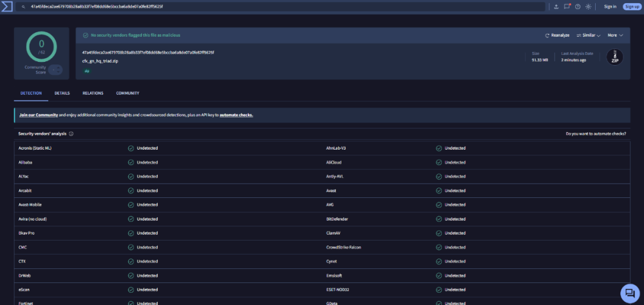Click the ZIP file type icon
This screenshot has width=644, height=305.
[614, 57]
